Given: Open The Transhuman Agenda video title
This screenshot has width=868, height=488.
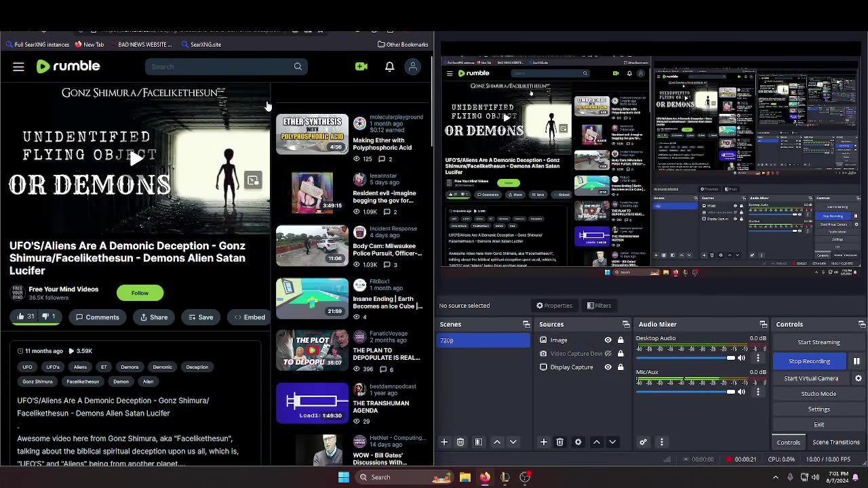Looking at the screenshot, I should point(380,407).
